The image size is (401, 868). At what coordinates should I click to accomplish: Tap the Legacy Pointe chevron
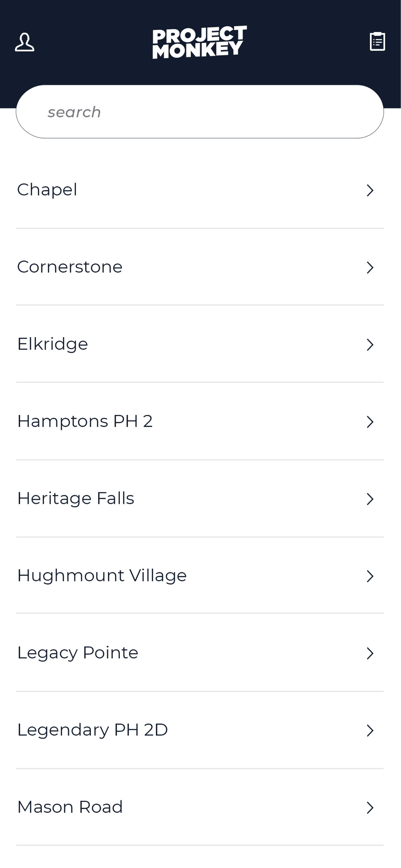click(370, 654)
